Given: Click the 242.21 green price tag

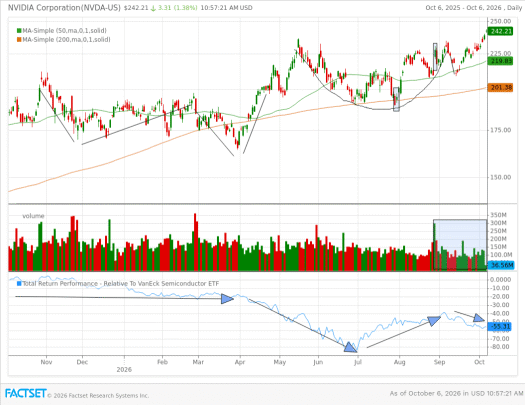Looking at the screenshot, I should [500, 31].
